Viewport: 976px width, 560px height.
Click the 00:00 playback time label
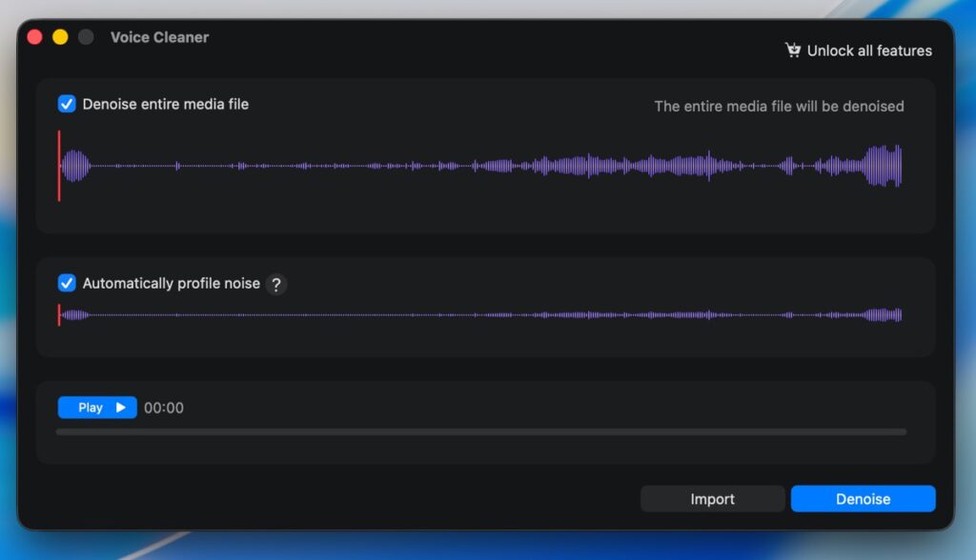(164, 408)
